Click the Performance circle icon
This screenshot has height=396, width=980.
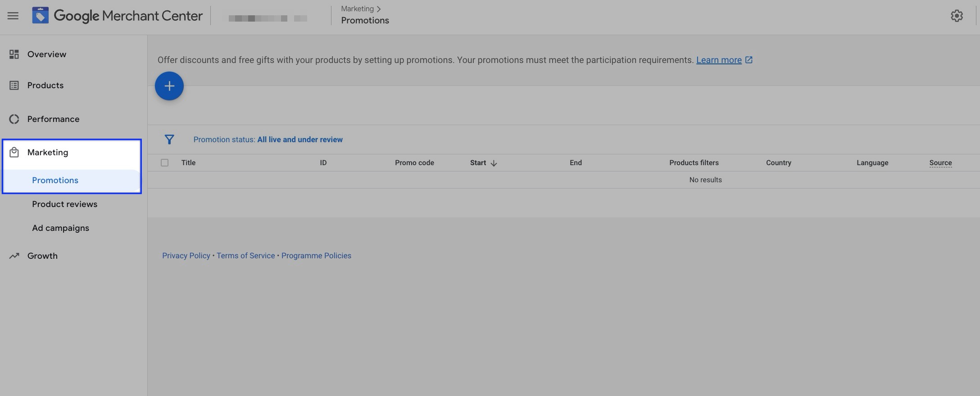[x=14, y=119]
